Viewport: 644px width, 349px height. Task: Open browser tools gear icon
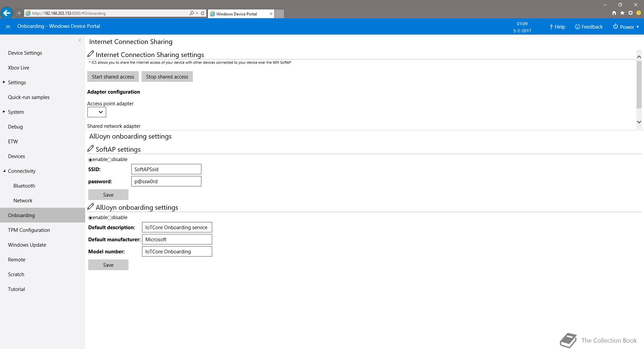coord(631,13)
